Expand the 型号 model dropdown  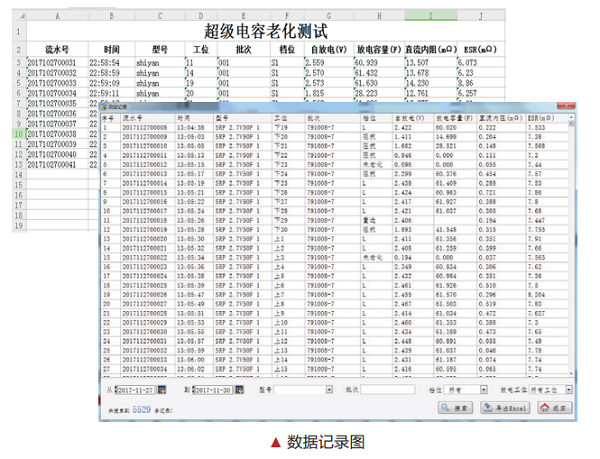[x=330, y=389]
